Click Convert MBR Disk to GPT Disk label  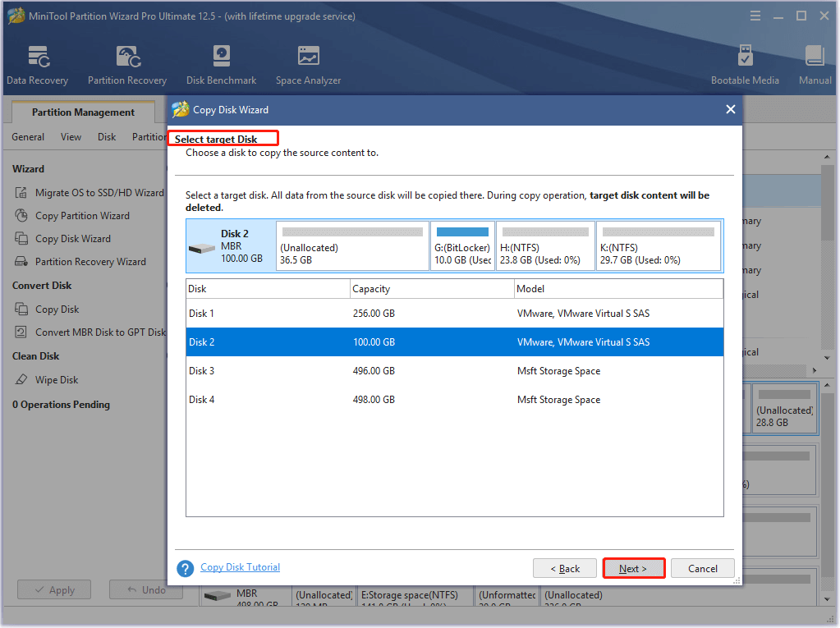pos(101,332)
